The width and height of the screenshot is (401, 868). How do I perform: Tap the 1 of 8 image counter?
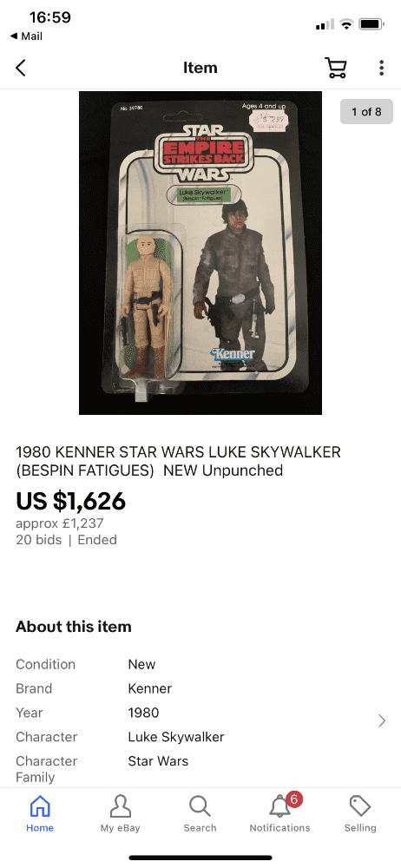(366, 112)
